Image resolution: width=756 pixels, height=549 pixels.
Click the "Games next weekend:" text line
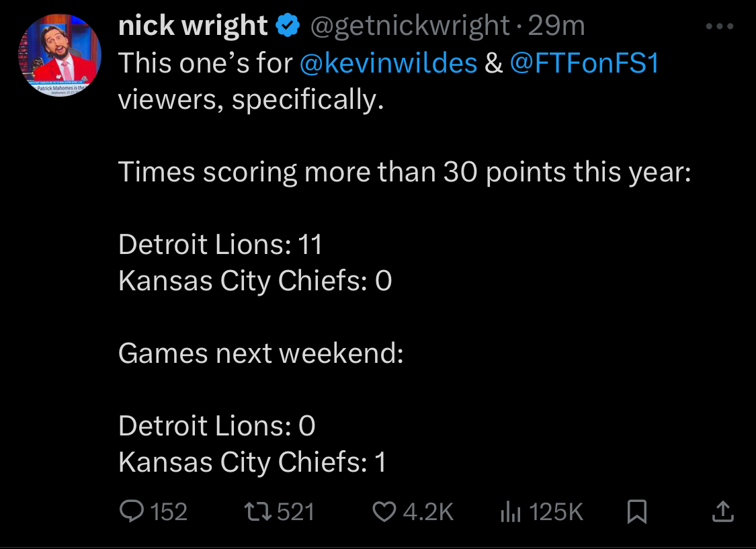(261, 353)
